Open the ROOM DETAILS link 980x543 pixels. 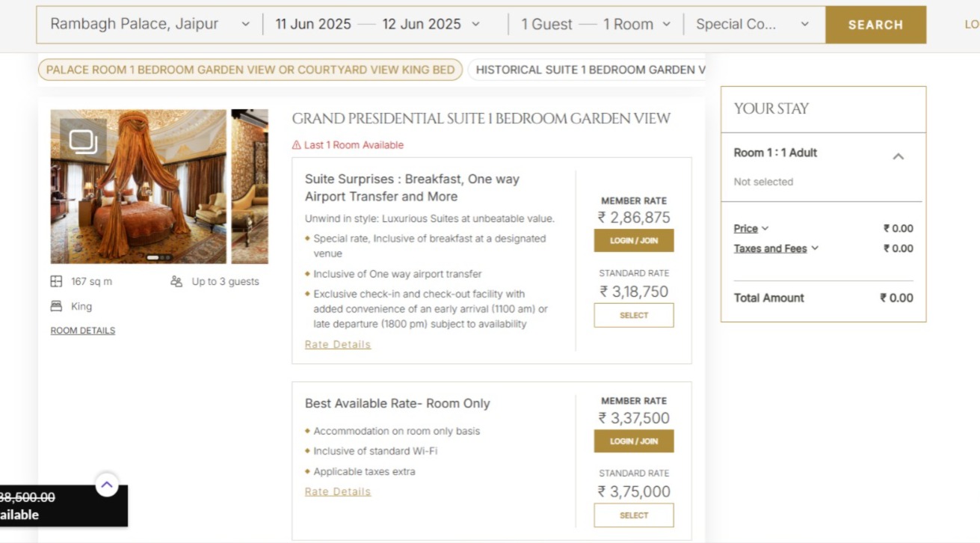[x=82, y=330]
